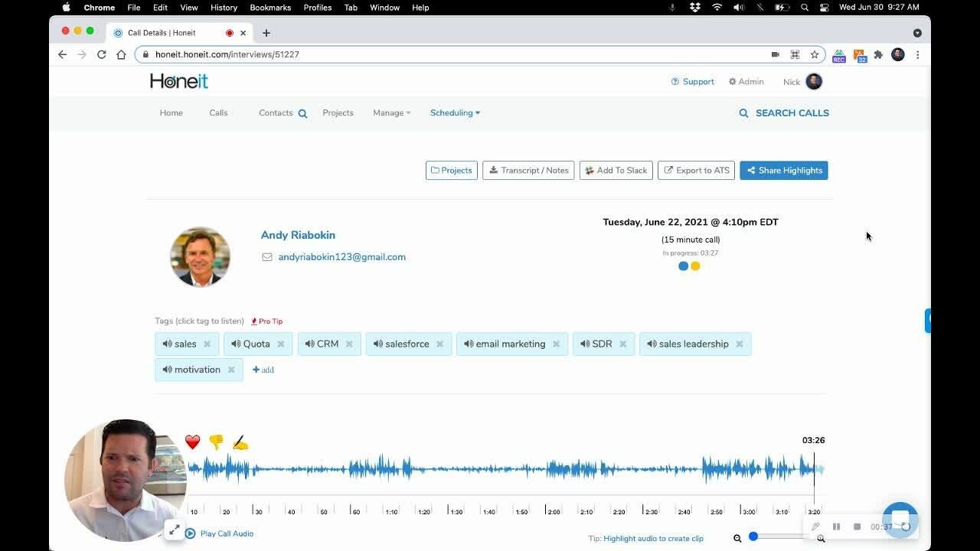Screen dimensions: 980x551
Task: Open the Contacts nav item
Action: [x=276, y=112]
